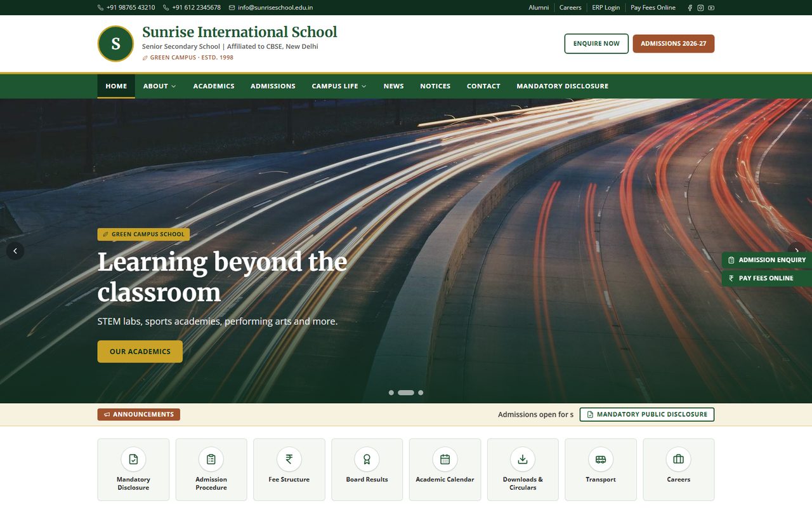Open the Mandatory Disclosure quick-link tile
Image resolution: width=812 pixels, height=508 pixels.
click(133, 470)
